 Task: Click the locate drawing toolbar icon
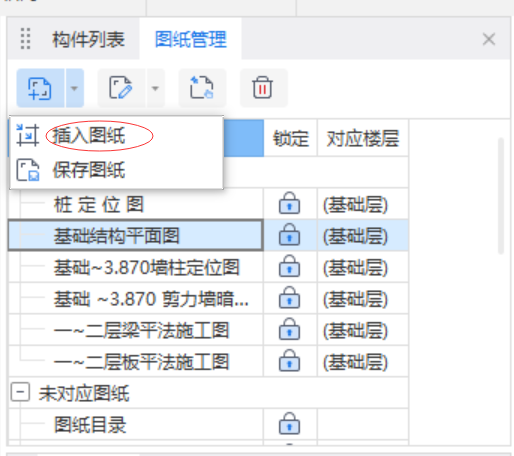coord(202,88)
